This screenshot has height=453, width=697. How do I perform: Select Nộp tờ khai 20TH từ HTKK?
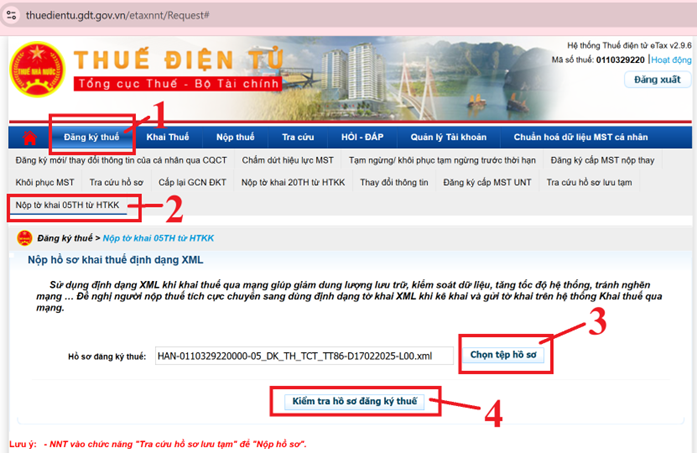(293, 182)
